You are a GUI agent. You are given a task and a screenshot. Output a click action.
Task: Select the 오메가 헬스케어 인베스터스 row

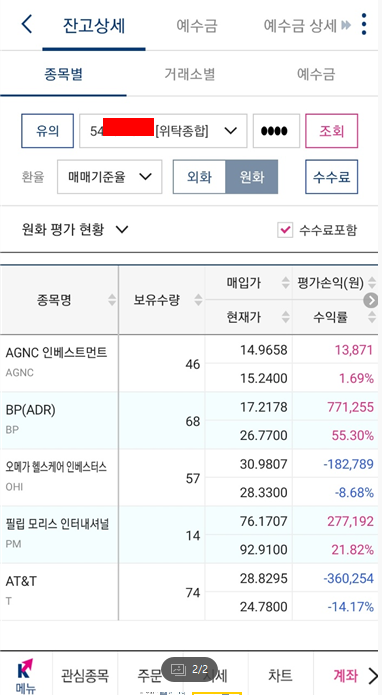(x=189, y=478)
